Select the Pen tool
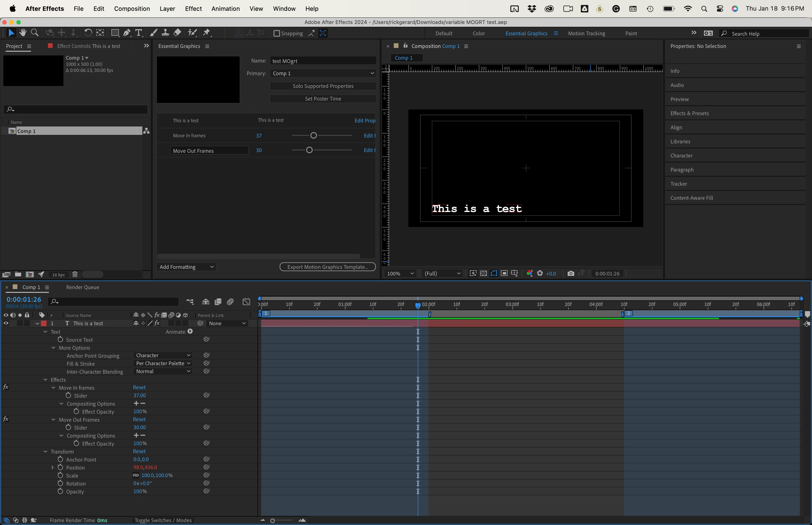Viewport: 812px width, 525px height. [127, 33]
